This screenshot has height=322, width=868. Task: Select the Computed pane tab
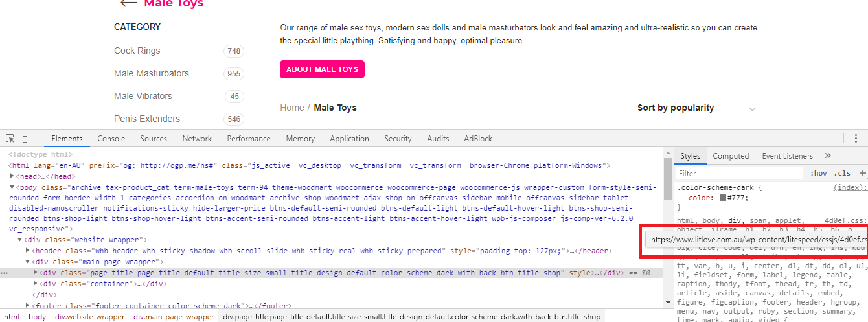point(731,155)
